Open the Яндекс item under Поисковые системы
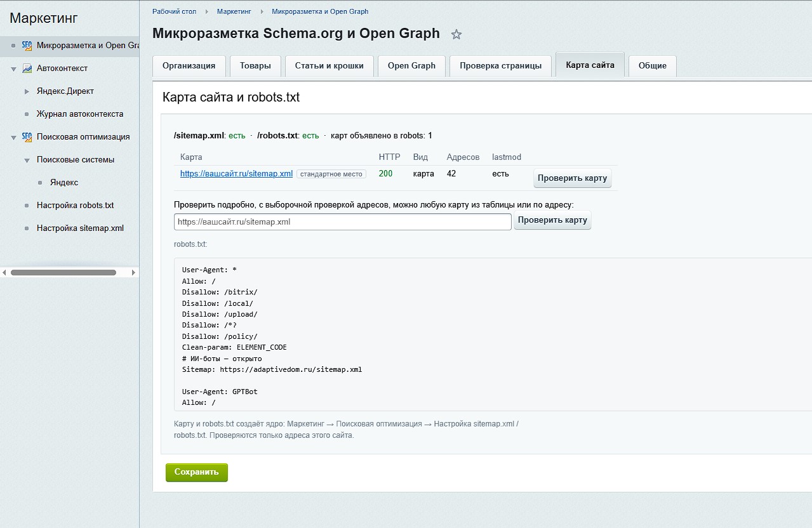 pos(64,182)
